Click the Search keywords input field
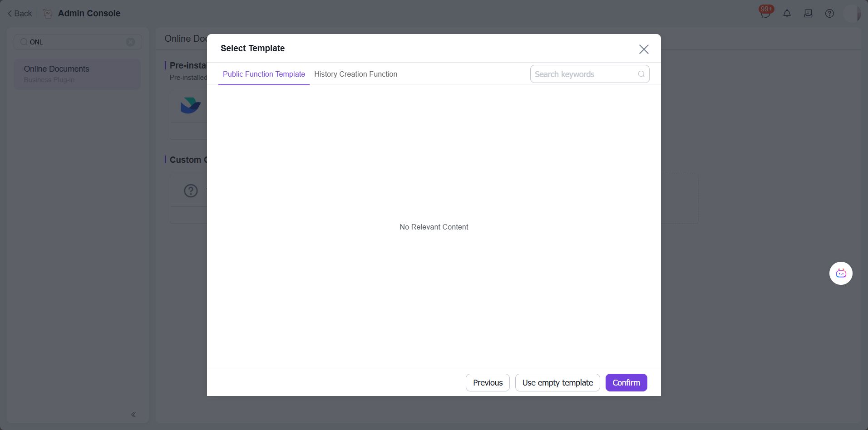The width and height of the screenshot is (868, 430). pyautogui.click(x=583, y=74)
